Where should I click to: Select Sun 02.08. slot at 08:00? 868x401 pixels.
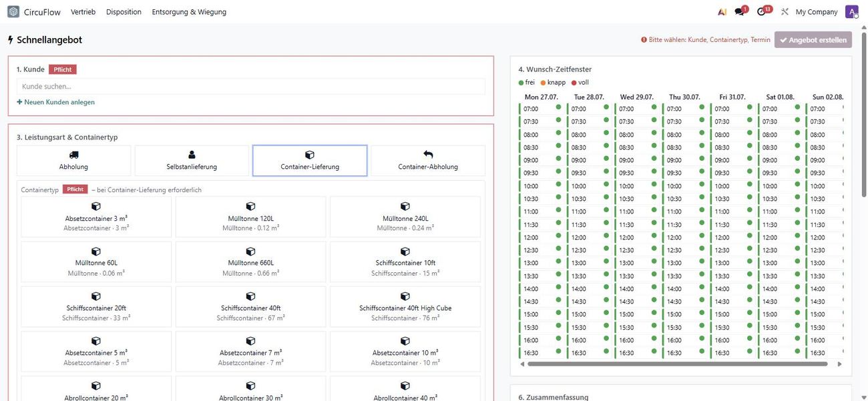[825, 134]
